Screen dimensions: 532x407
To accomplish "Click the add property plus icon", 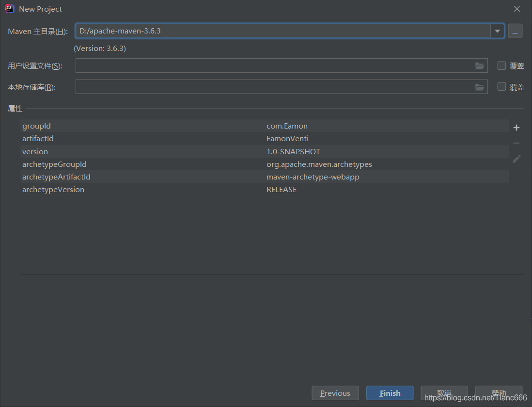I will tap(516, 128).
